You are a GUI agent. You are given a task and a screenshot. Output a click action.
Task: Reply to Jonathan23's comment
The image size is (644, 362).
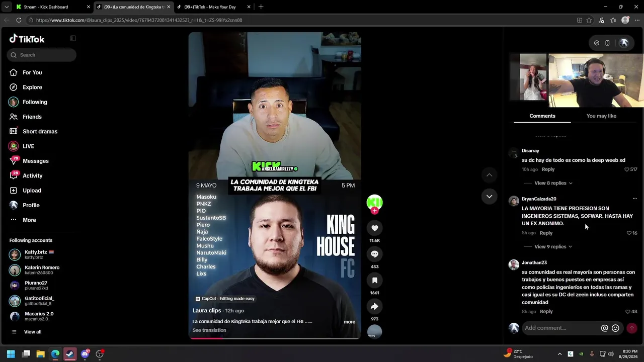tap(546, 312)
